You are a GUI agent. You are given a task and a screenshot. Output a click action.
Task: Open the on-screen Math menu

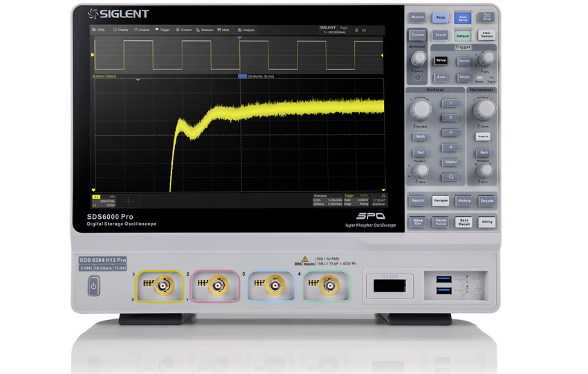(223, 30)
